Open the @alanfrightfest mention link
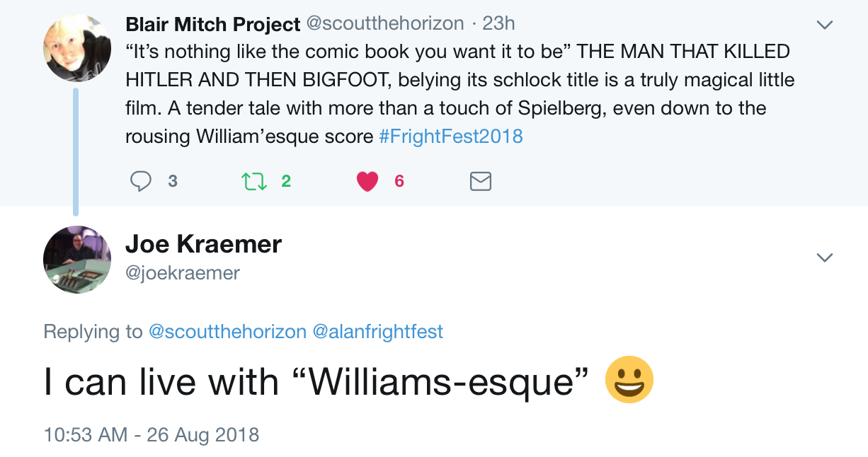Image resolution: width=868 pixels, height=457 pixels. coord(377,331)
